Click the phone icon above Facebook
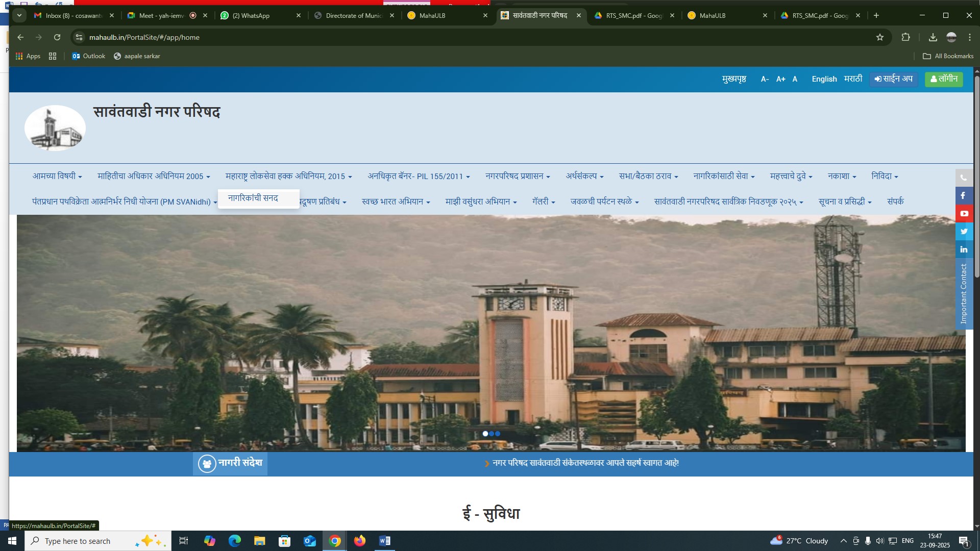The image size is (980, 551). click(x=964, y=178)
